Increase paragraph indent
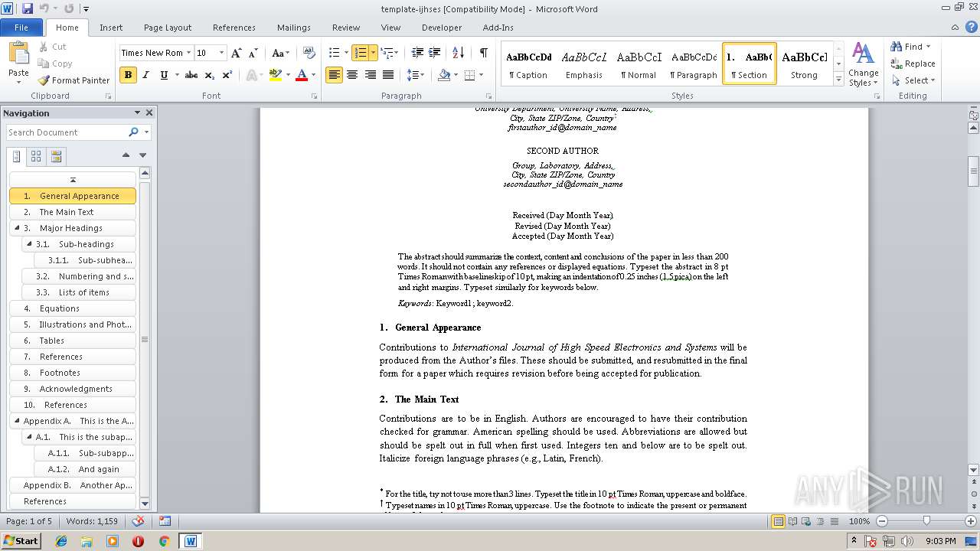Image resolution: width=980 pixels, height=551 pixels. coord(435,53)
